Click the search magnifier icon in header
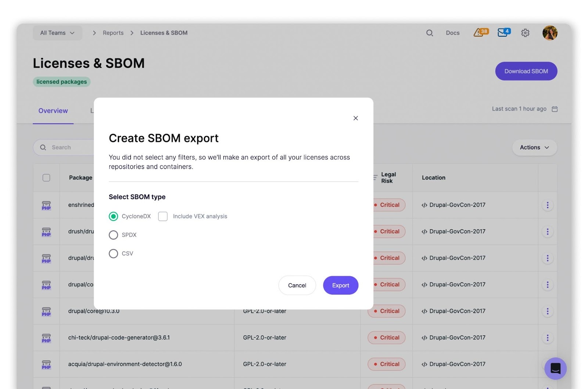Image resolution: width=588 pixels, height=389 pixels. coord(429,33)
